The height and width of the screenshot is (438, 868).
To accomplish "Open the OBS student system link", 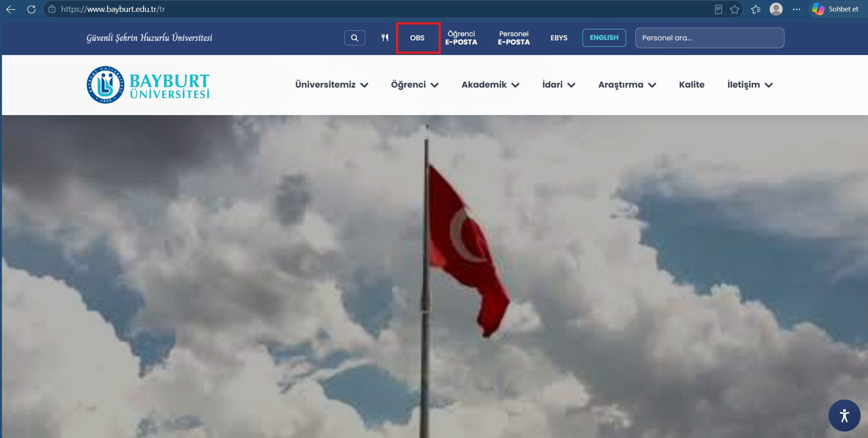I will 417,38.
